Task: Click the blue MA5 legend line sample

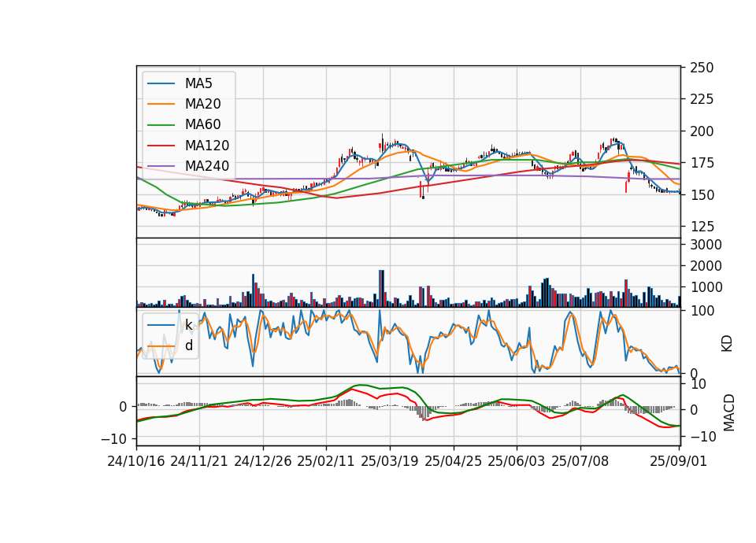Action: pyautogui.click(x=161, y=83)
